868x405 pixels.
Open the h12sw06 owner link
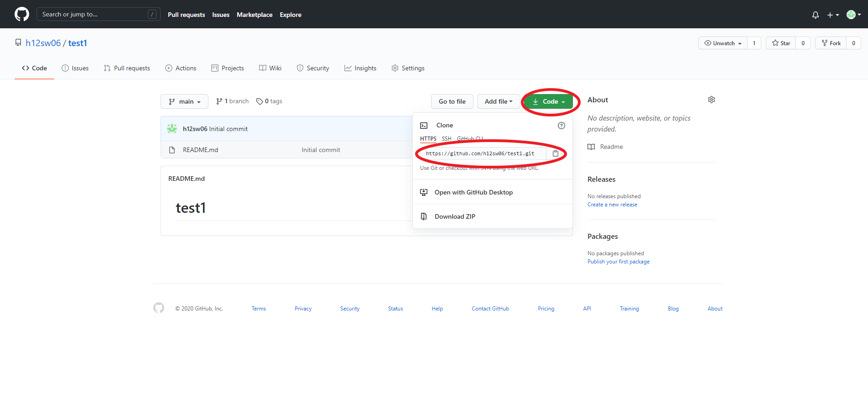(43, 43)
